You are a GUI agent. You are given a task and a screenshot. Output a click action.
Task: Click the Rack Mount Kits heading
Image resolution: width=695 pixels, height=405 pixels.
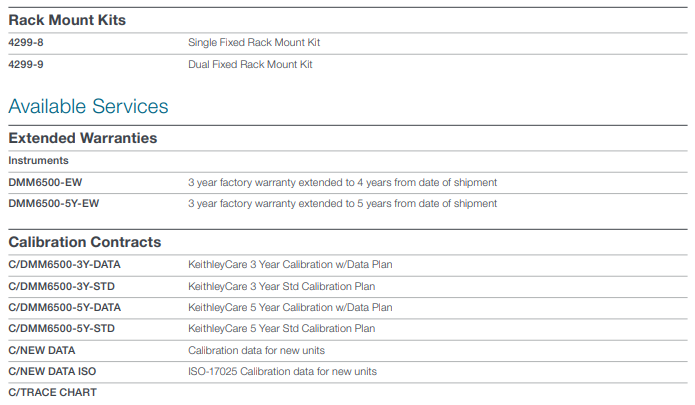click(x=67, y=20)
